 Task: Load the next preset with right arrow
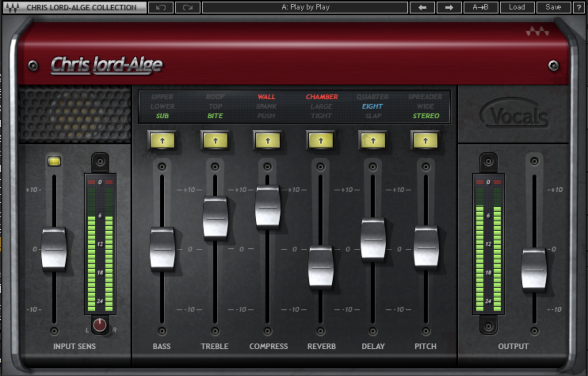(x=449, y=8)
